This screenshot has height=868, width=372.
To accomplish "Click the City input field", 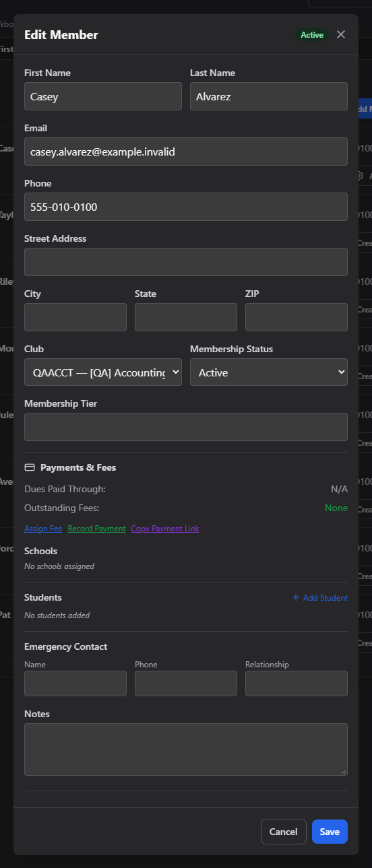I will click(x=75, y=317).
